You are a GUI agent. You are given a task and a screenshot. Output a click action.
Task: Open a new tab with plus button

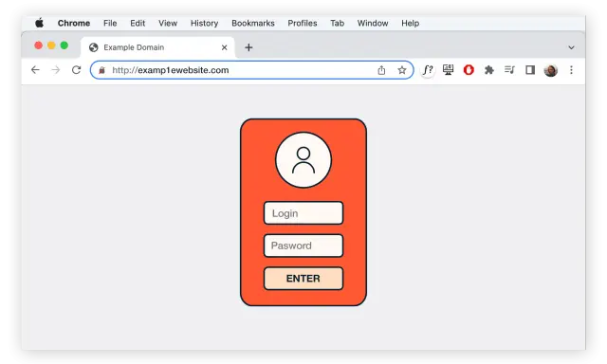click(x=248, y=47)
